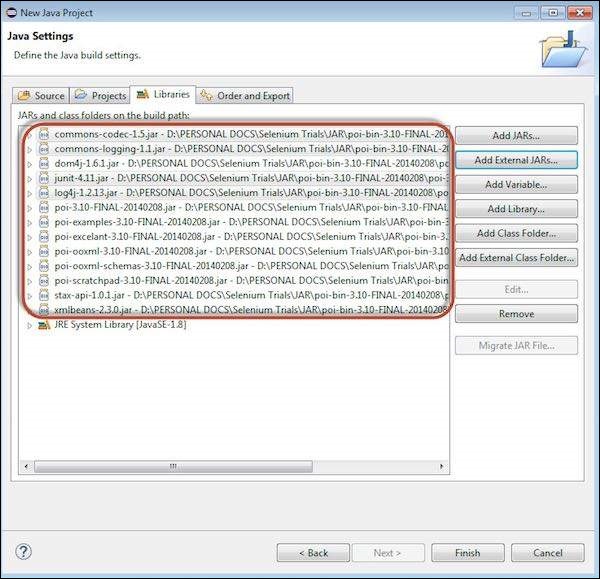
Task: Click Add External JARs... button
Action: (x=516, y=160)
